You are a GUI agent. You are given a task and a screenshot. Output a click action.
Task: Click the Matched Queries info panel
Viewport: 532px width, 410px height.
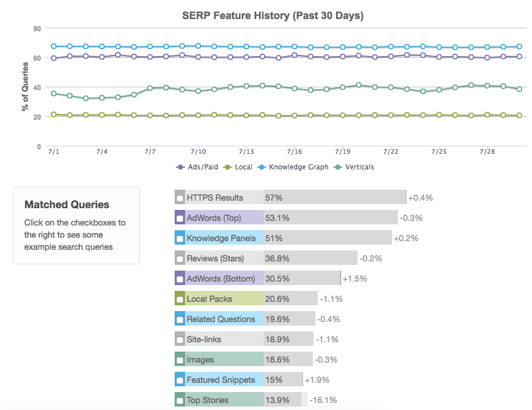click(76, 226)
